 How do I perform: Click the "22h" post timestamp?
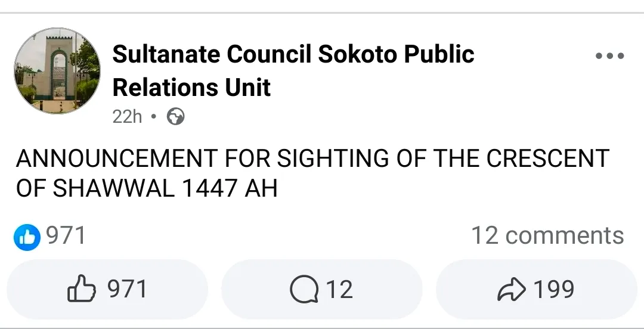[x=127, y=117]
